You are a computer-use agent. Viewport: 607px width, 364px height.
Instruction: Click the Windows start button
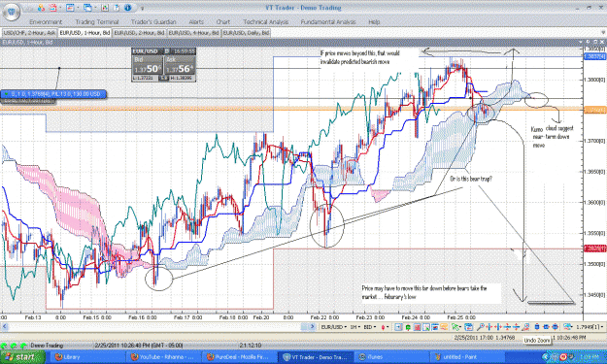click(x=22, y=357)
